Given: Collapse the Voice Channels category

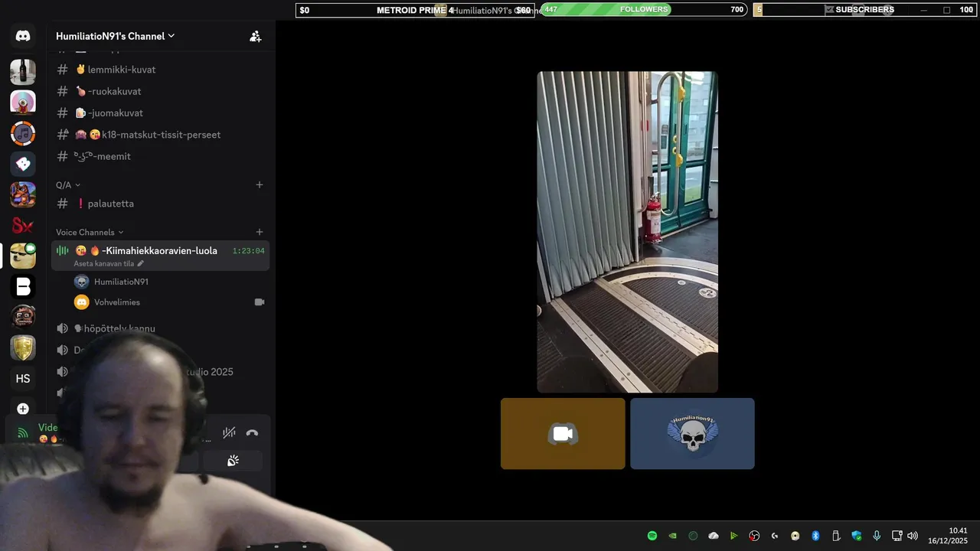Looking at the screenshot, I should click(x=90, y=232).
